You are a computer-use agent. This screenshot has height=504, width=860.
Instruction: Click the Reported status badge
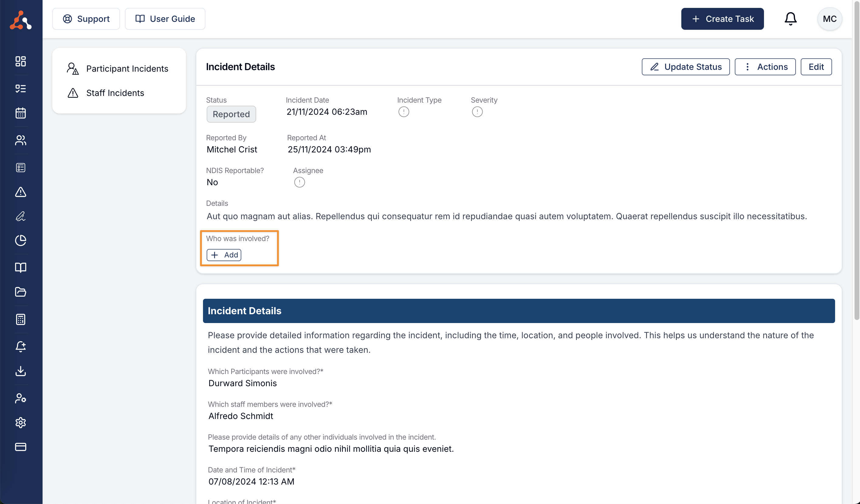click(x=231, y=114)
